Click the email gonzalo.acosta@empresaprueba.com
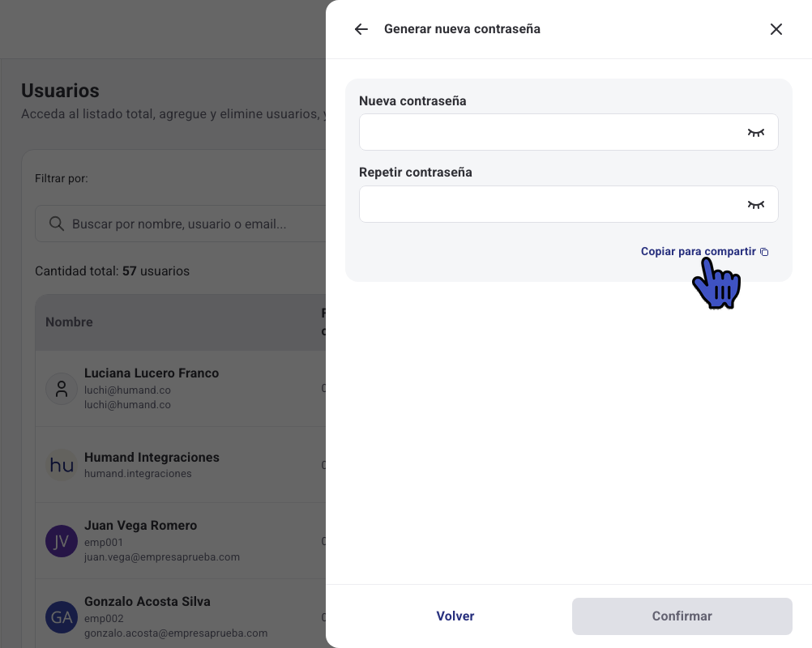The width and height of the screenshot is (812, 648). 176,633
